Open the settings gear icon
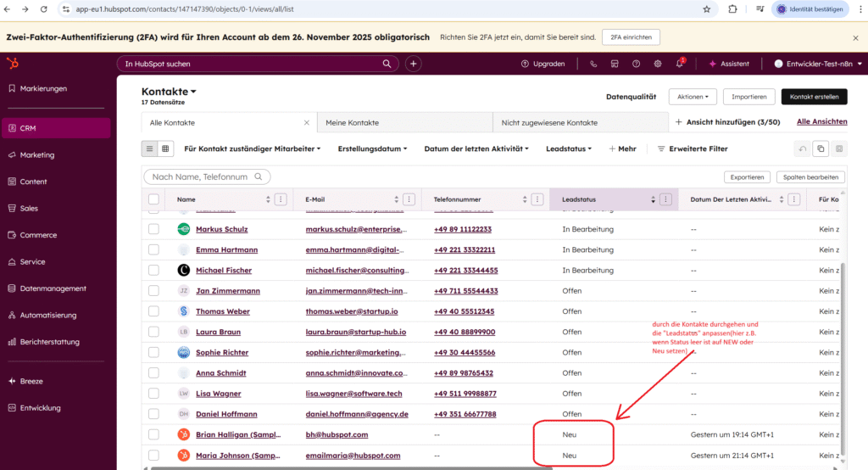The image size is (868, 470). coord(658,64)
